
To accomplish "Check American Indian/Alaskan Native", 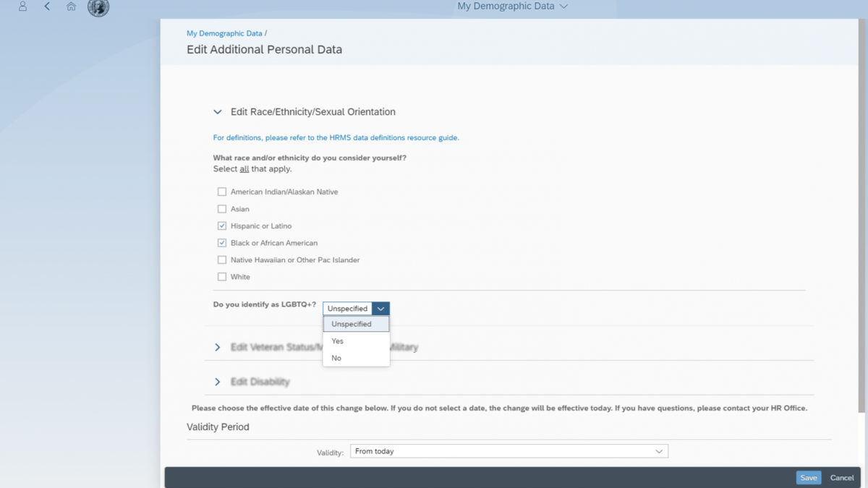I will [222, 192].
